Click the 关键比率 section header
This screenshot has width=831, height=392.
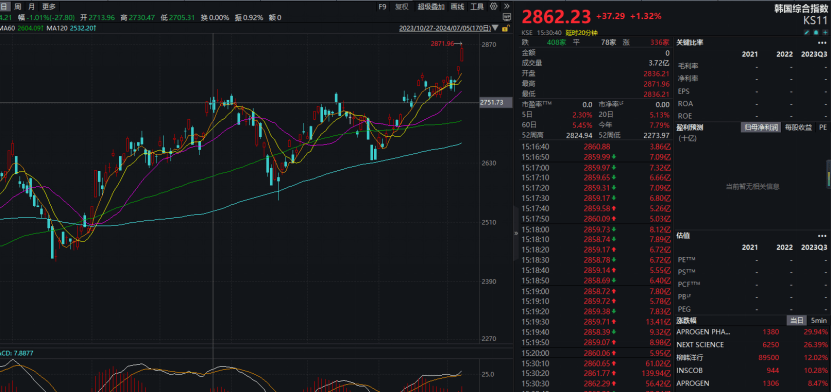coord(689,42)
